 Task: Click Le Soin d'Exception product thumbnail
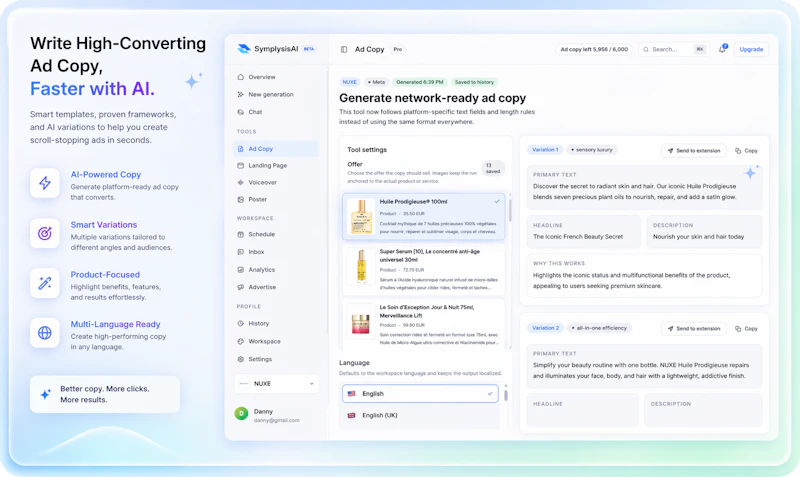point(361,322)
